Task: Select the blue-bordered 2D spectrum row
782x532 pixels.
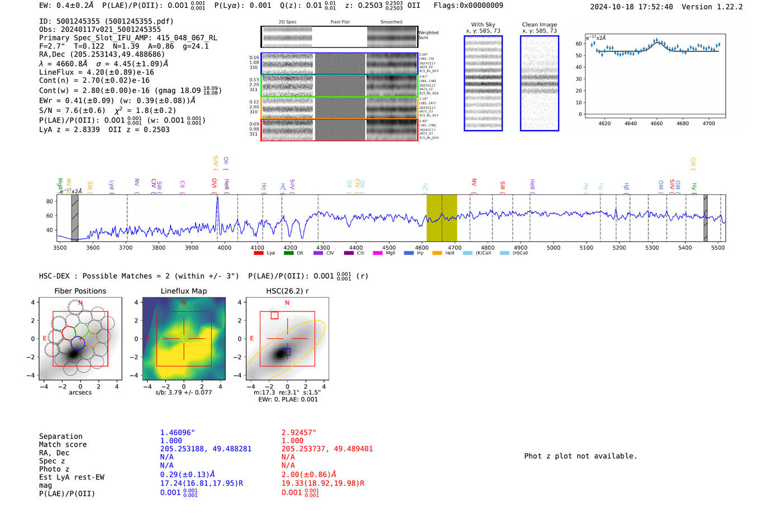Action: click(x=339, y=64)
